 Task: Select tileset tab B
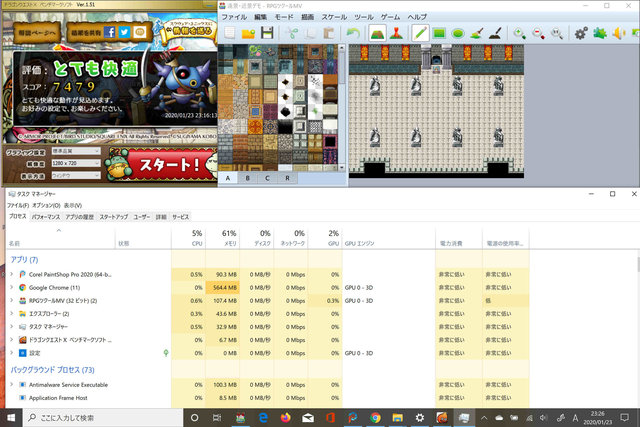[x=247, y=178]
